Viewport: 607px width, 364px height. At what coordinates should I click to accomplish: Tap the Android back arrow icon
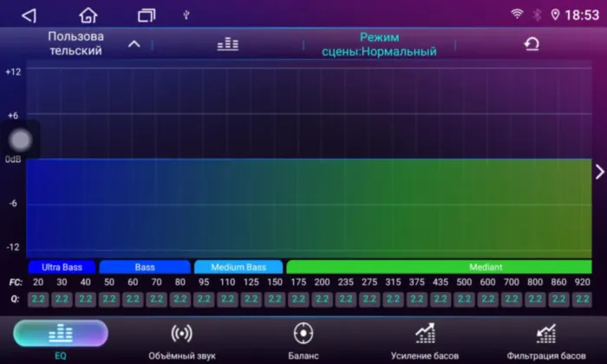(29, 15)
